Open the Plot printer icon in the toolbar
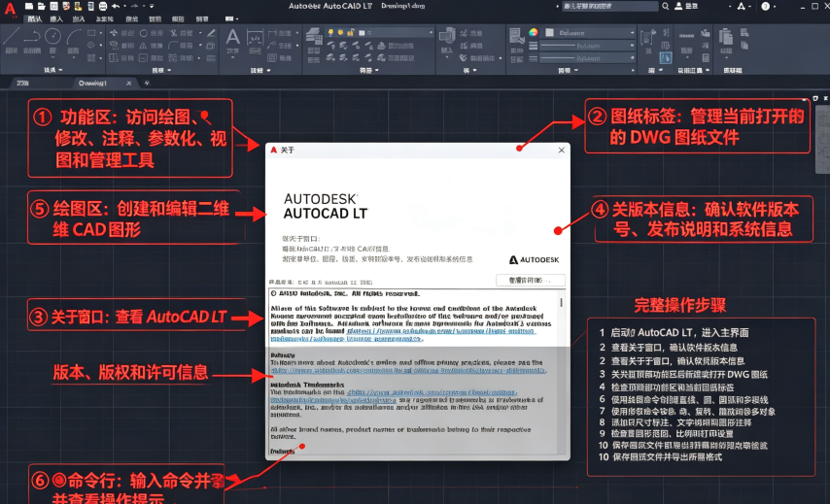Image resolution: width=830 pixels, height=504 pixels. pyautogui.click(x=103, y=7)
